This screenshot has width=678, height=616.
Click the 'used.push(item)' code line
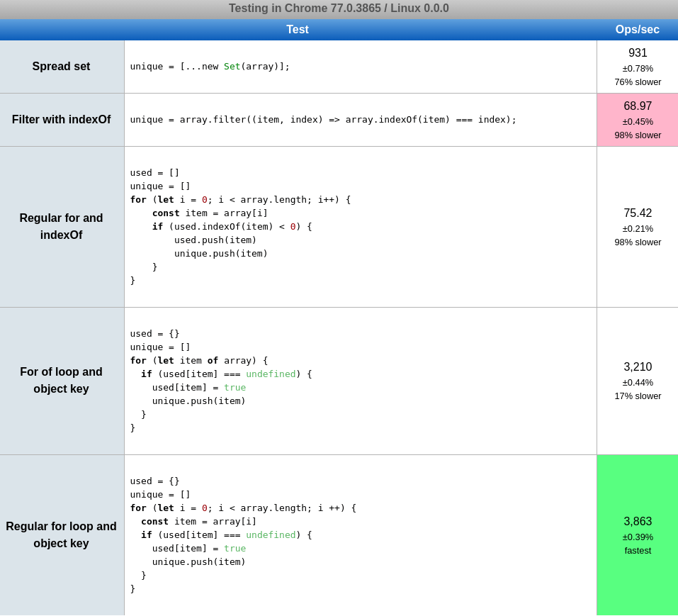[x=215, y=240]
